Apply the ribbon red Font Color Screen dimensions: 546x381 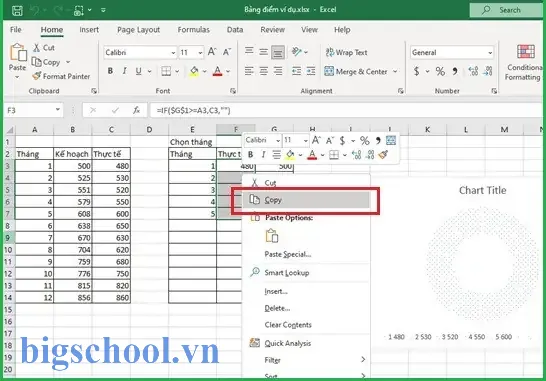coord(217,71)
